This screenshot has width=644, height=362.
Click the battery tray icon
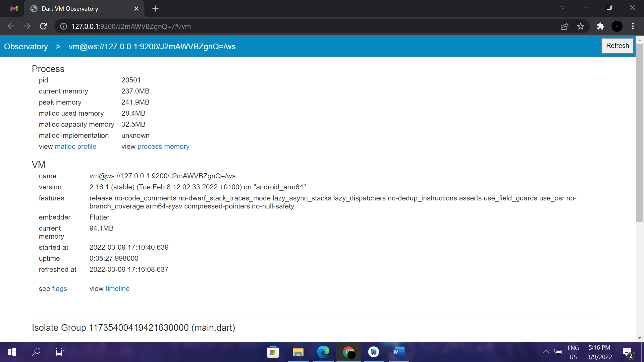(x=558, y=352)
